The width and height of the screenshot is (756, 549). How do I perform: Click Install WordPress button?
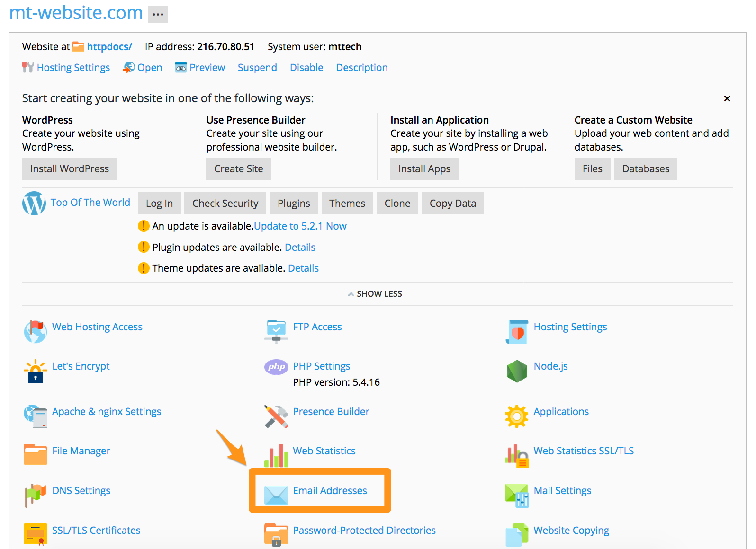[x=70, y=168]
